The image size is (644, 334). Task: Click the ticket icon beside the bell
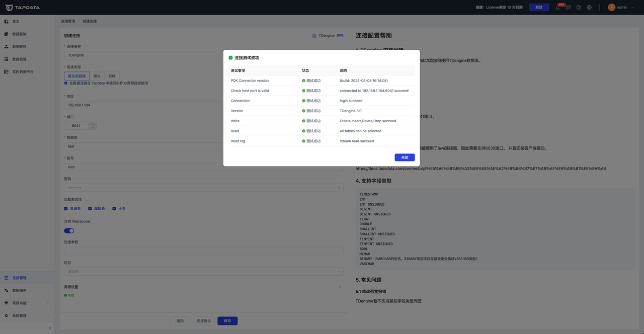click(x=568, y=8)
